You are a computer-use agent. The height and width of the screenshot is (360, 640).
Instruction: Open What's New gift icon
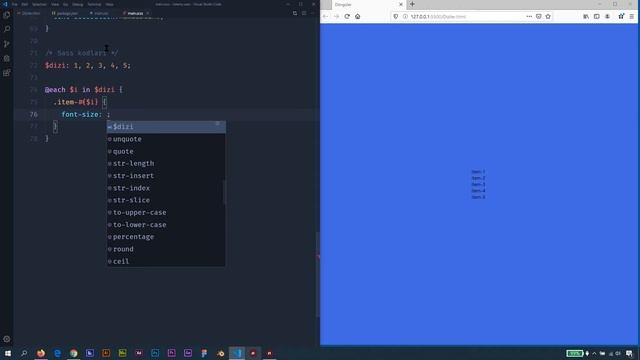click(621, 16)
